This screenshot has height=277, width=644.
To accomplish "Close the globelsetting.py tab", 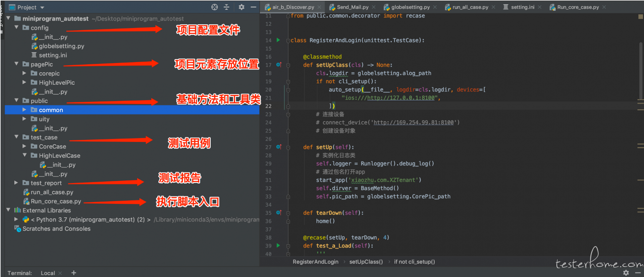I will click(x=435, y=7).
